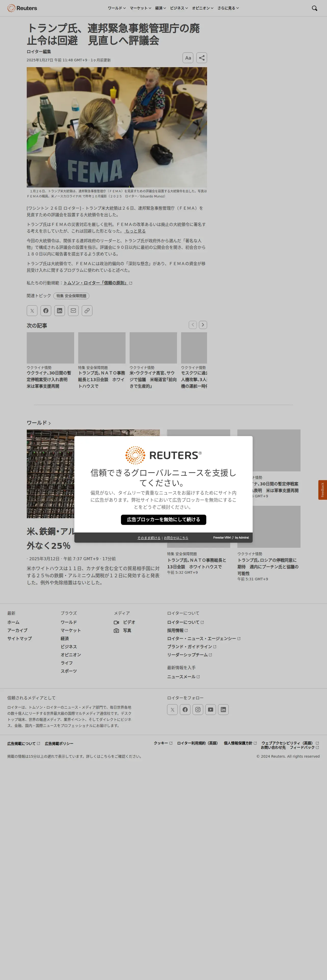Image resolution: width=327 pixels, height=980 pixels.
Task: Expand the 経済 menu in header
Action: [161, 8]
